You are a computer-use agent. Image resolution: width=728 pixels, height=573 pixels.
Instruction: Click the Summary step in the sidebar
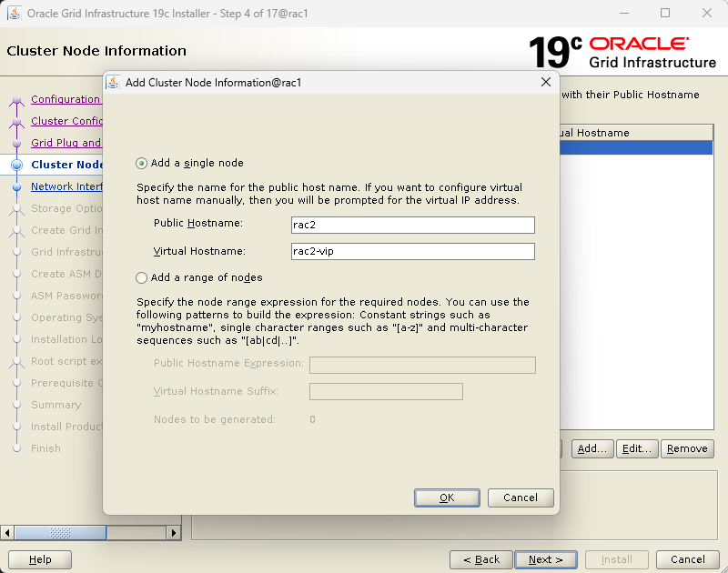(x=56, y=405)
